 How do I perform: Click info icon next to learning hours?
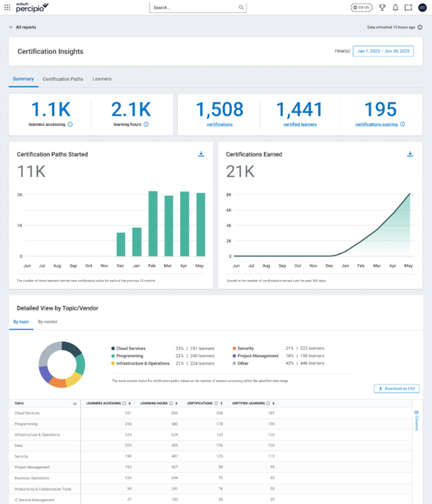coord(146,125)
